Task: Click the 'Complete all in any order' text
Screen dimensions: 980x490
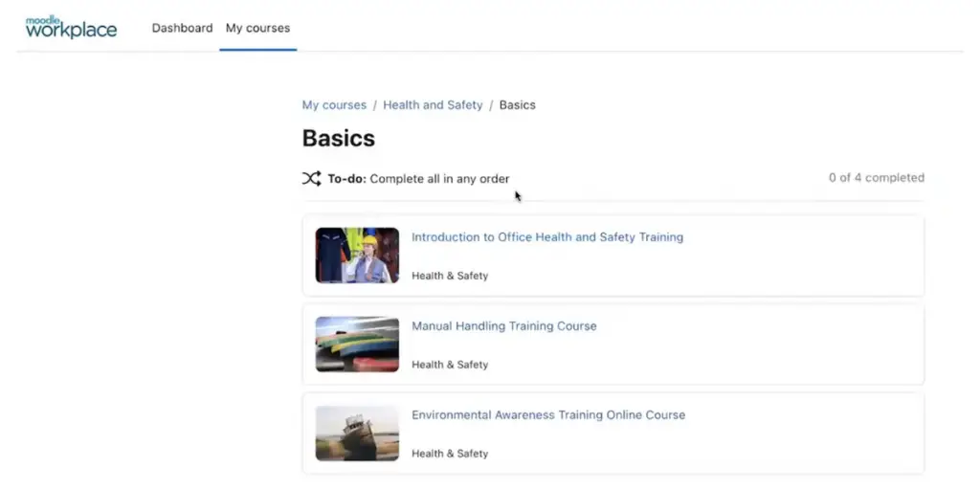Action: [x=439, y=179]
